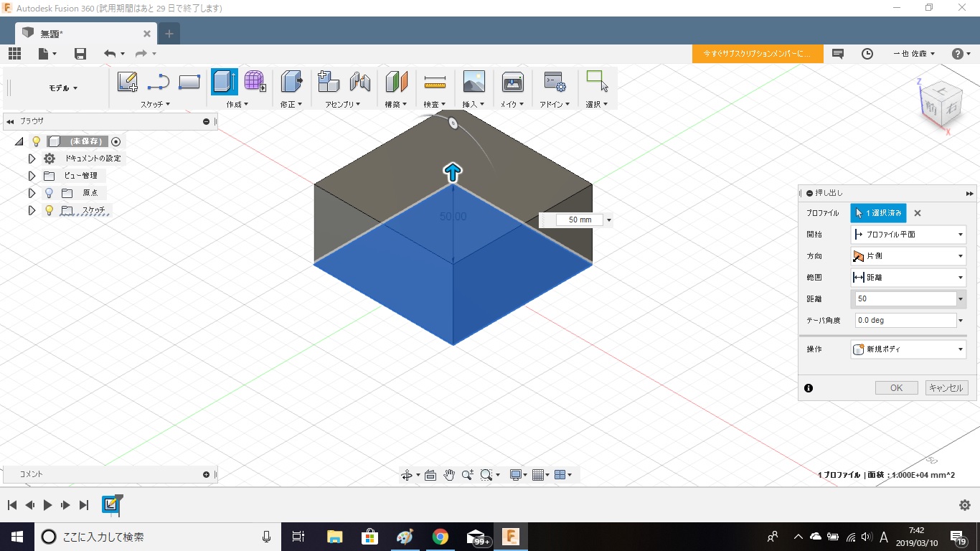Screen dimensions: 980x551
Task: Open the Operation dropdown for new body
Action: click(x=908, y=349)
